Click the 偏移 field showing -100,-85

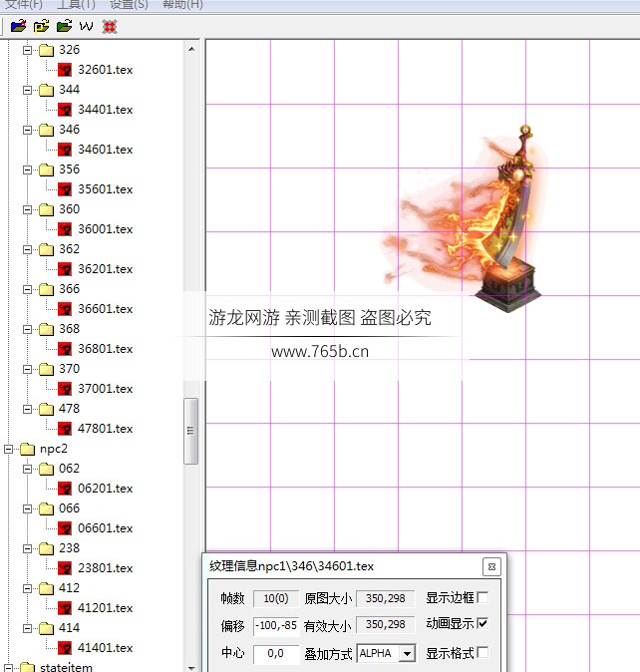276,626
